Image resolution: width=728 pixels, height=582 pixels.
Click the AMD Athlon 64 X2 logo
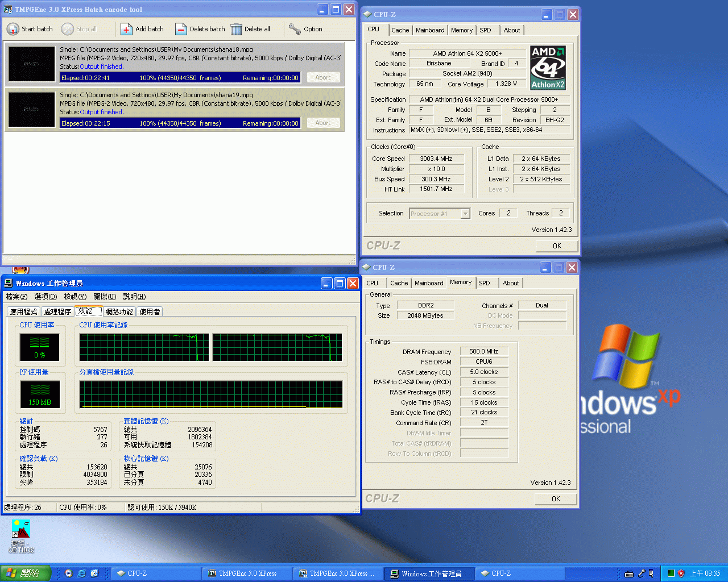point(548,68)
